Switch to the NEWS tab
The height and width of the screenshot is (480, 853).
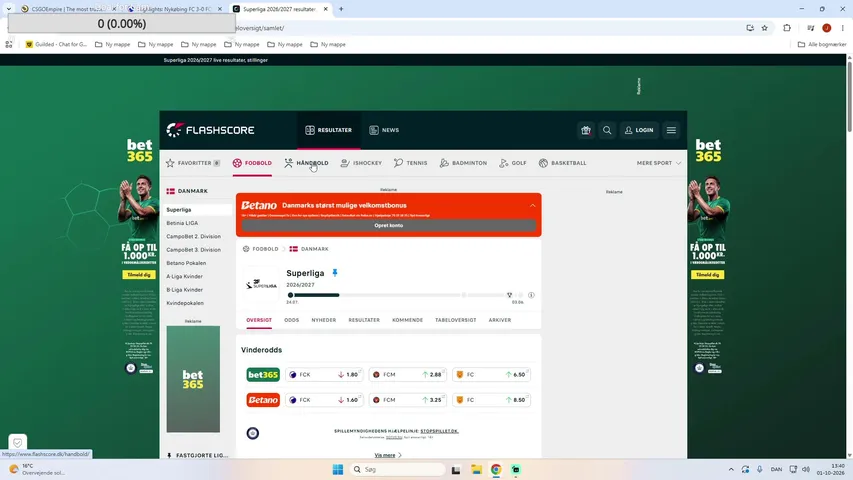[x=384, y=130]
